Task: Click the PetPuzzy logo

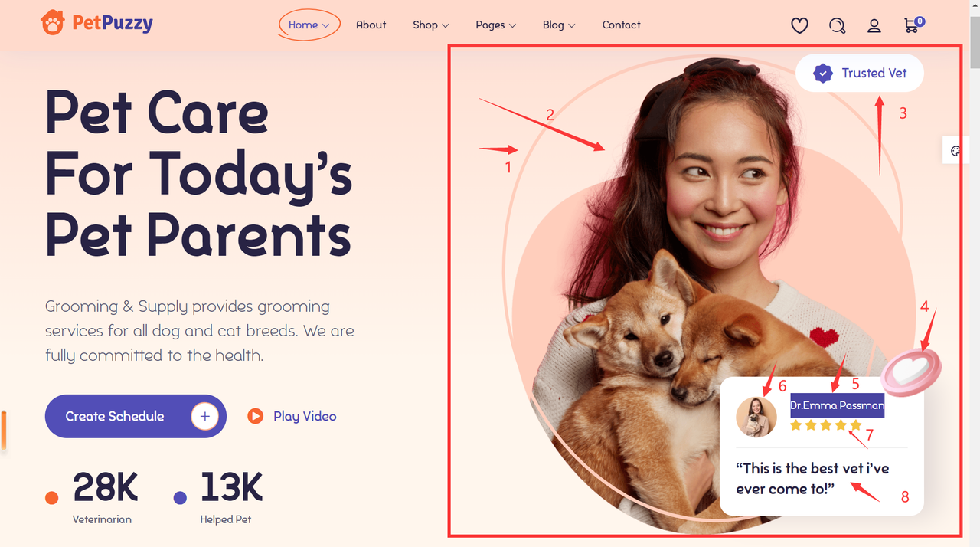Action: [96, 23]
